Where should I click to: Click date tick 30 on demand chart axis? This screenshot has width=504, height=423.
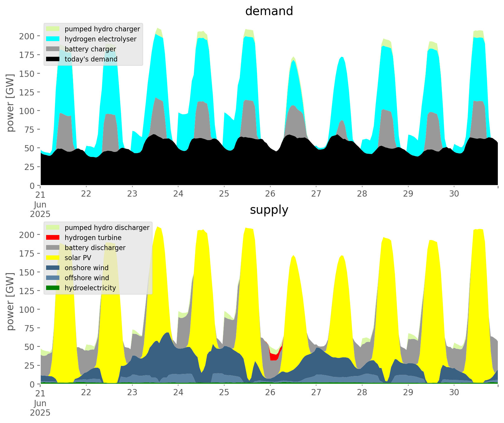pyautogui.click(x=454, y=194)
